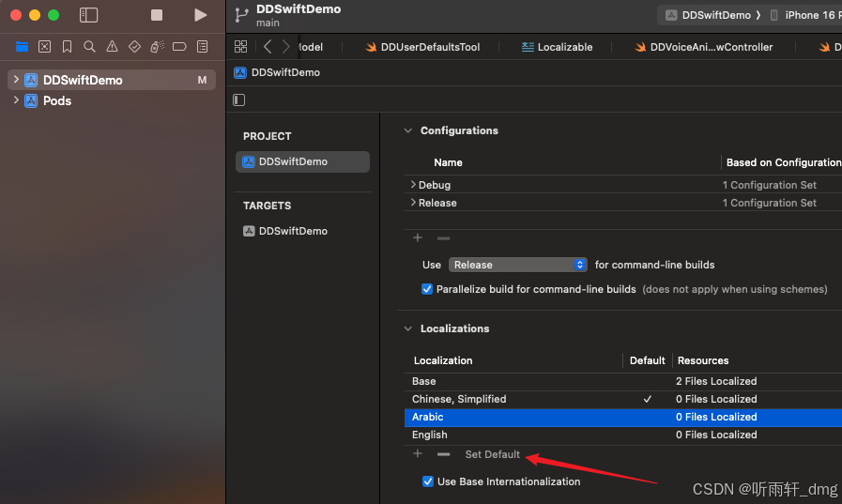The height and width of the screenshot is (504, 842).
Task: Switch to the Localizable tab
Action: pos(557,47)
